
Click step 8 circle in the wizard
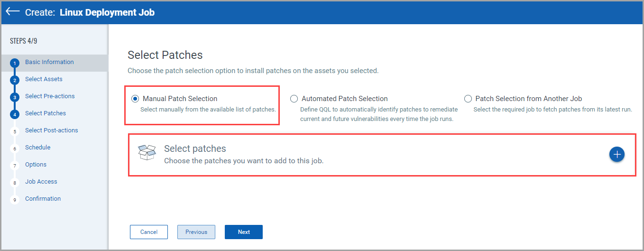coord(15,182)
